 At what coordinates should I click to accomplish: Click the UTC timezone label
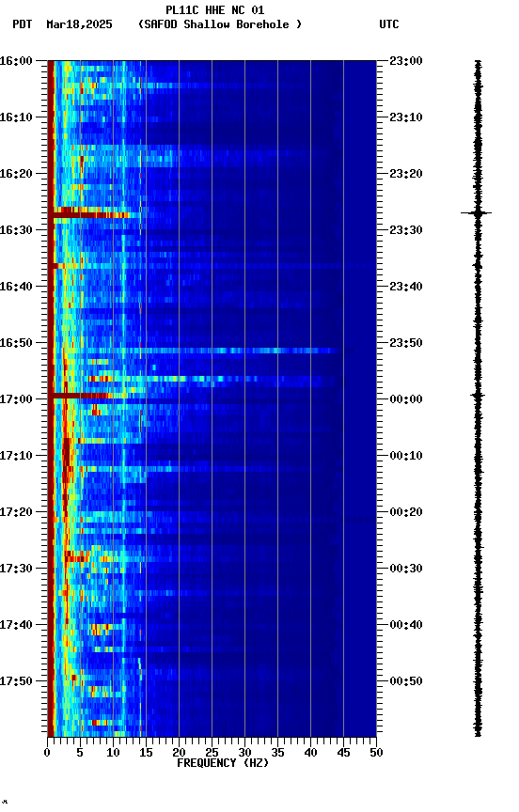(x=389, y=24)
